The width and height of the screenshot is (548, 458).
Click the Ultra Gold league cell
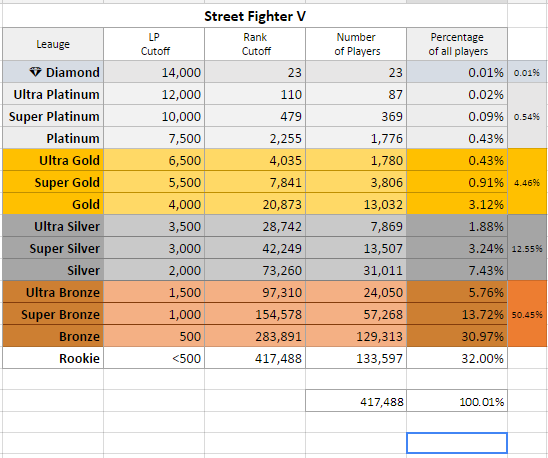click(x=53, y=160)
